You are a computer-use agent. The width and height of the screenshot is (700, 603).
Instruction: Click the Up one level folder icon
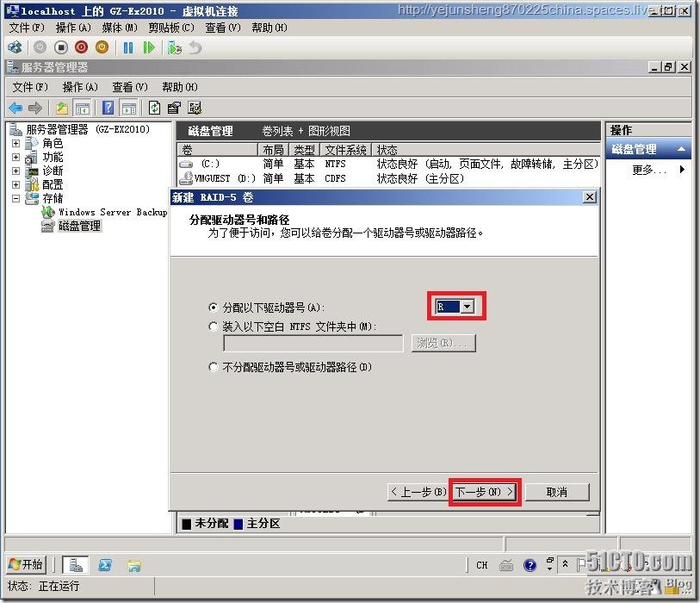[x=62, y=108]
